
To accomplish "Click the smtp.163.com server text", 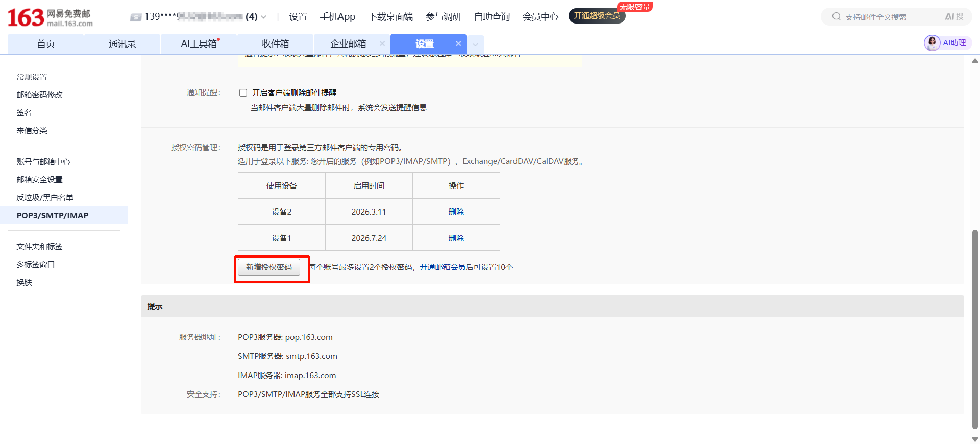I will tap(311, 356).
